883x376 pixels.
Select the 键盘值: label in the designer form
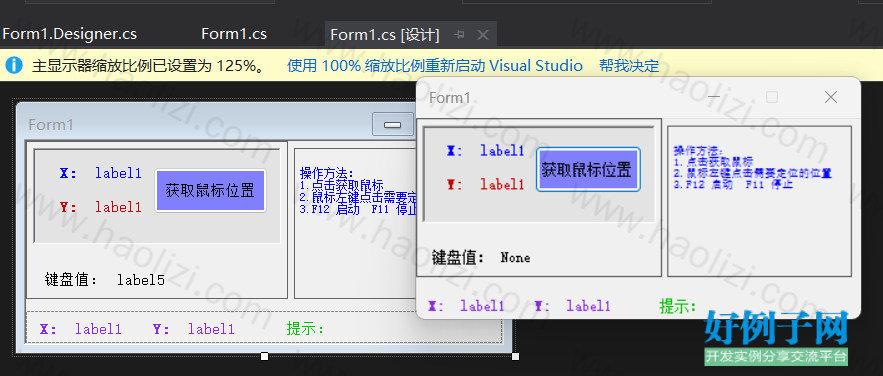(71, 279)
